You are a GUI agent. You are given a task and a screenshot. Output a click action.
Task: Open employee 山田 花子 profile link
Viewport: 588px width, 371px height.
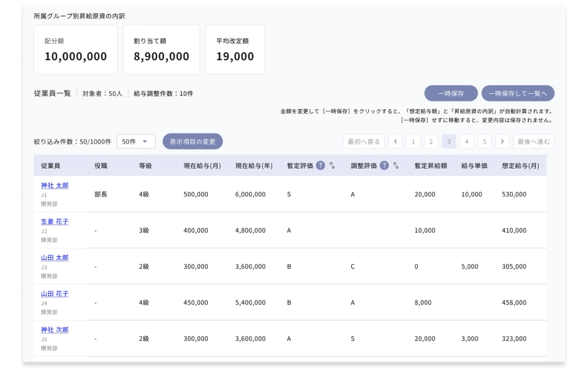tap(55, 294)
